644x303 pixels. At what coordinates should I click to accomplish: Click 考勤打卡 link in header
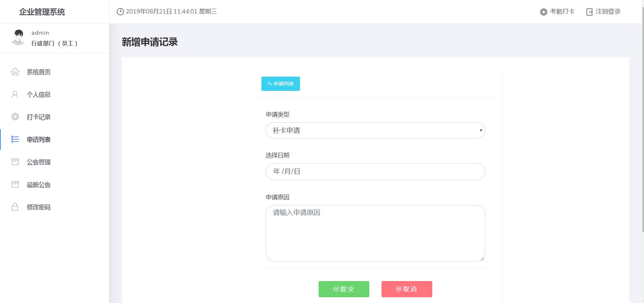562,11
